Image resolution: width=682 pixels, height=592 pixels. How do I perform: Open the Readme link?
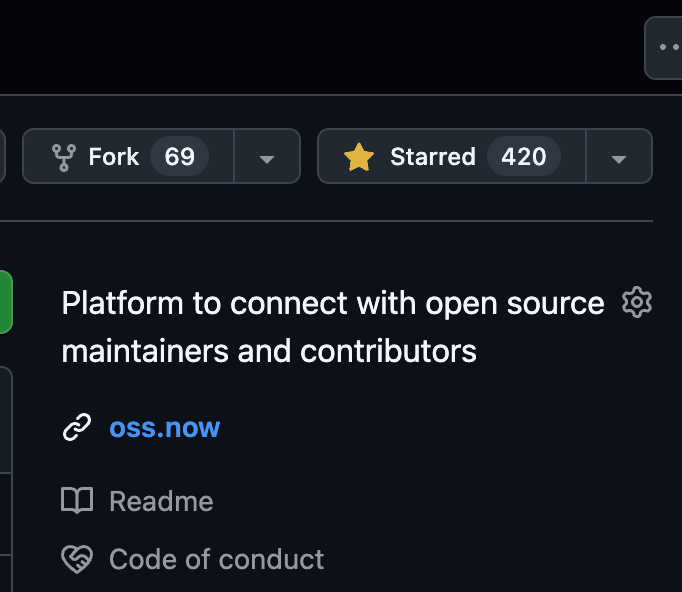tap(161, 501)
